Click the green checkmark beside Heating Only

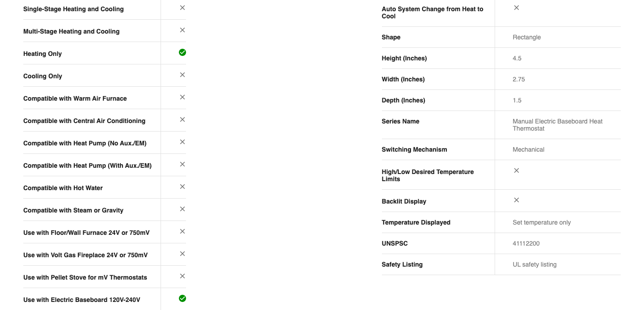pyautogui.click(x=182, y=52)
